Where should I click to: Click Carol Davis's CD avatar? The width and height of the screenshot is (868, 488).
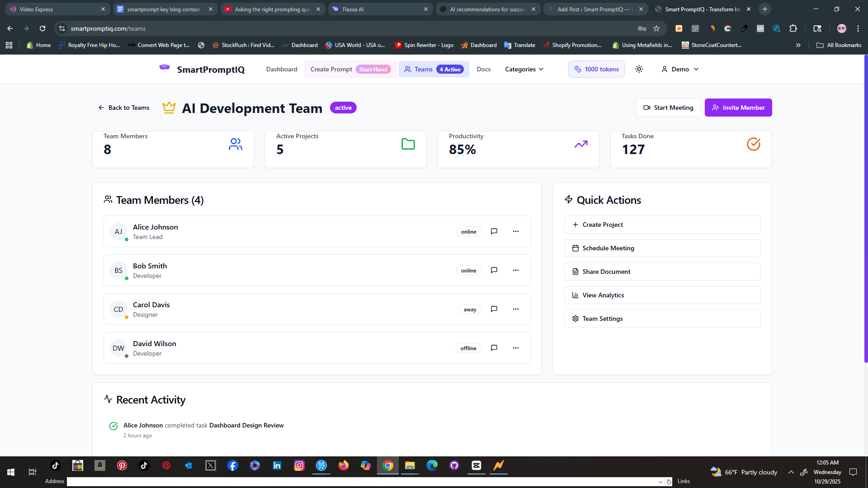(x=118, y=309)
